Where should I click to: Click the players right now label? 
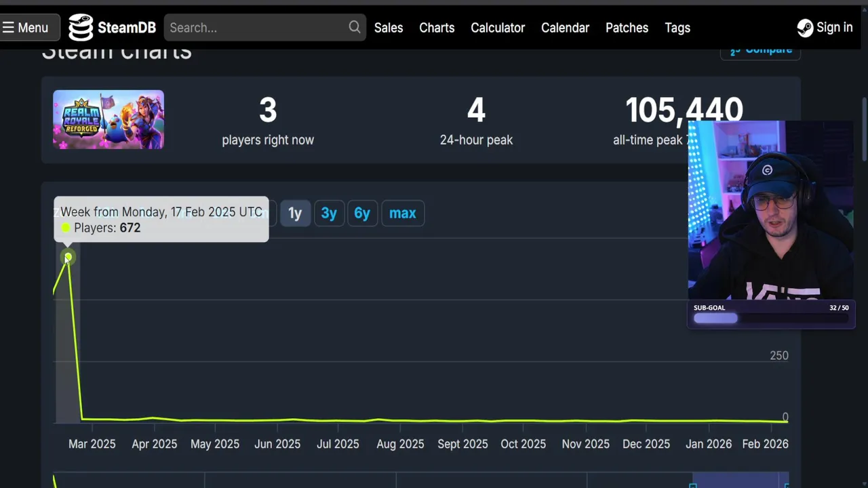(268, 140)
